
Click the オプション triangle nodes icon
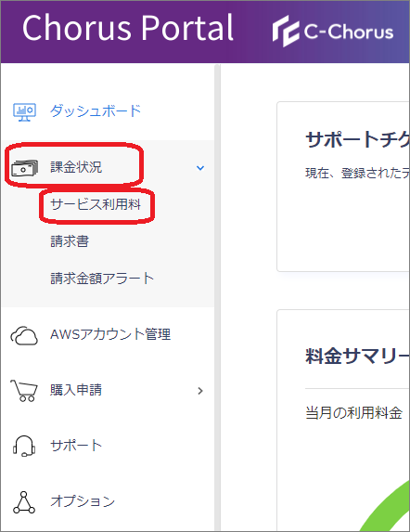click(24, 502)
